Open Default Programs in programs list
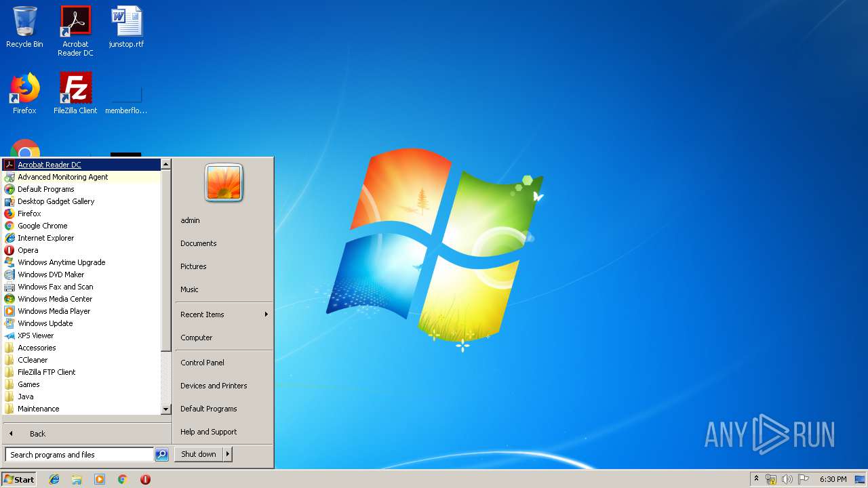This screenshot has width=868, height=488. (x=81, y=189)
